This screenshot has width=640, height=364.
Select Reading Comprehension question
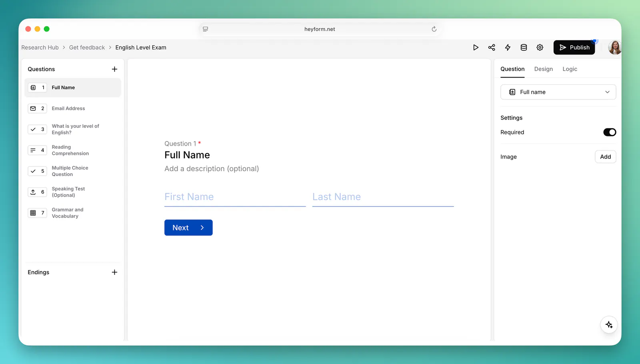[73, 150]
